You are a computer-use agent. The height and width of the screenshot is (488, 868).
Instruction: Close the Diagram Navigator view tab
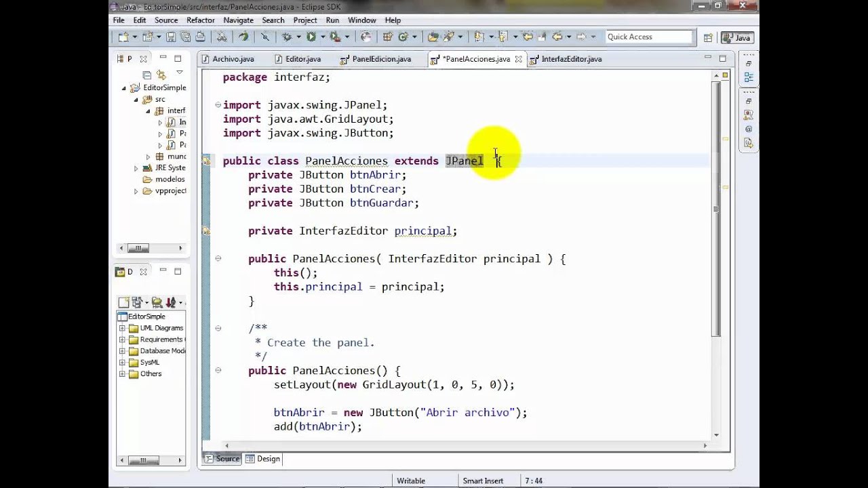[x=143, y=272]
